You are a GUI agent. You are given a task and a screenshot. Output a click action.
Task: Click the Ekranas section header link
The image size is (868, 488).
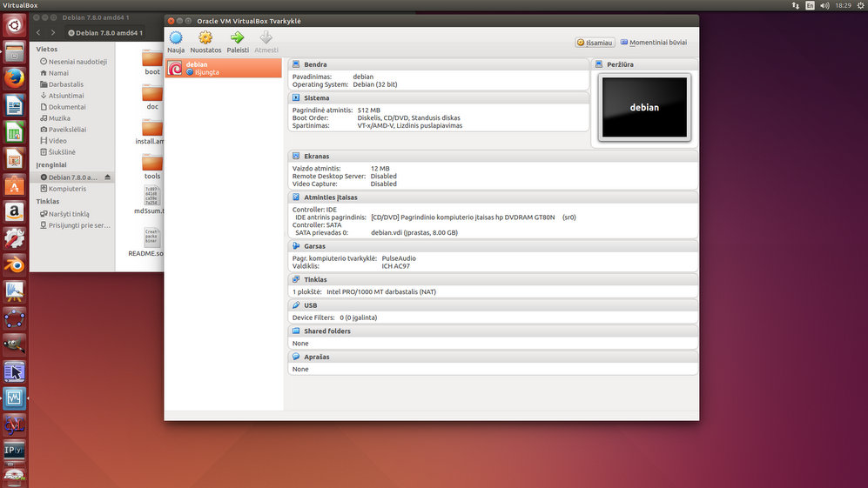click(315, 157)
